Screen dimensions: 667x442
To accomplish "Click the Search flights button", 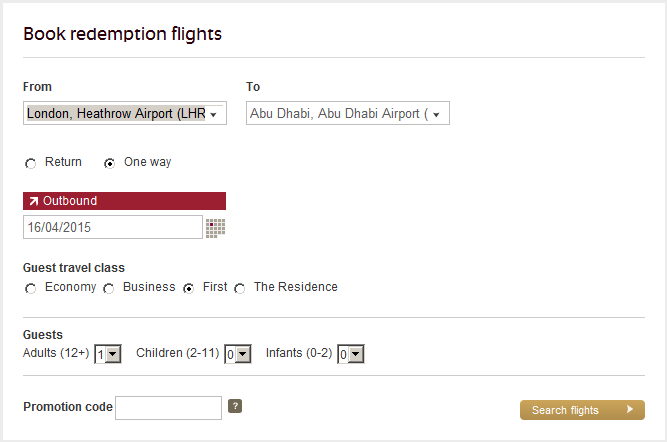I will pos(581,410).
